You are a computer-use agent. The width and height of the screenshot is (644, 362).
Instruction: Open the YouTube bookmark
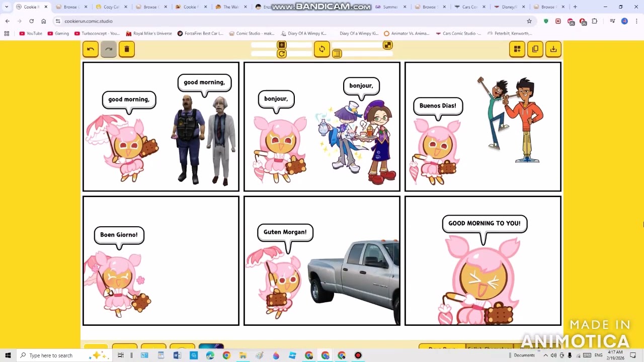31,33
